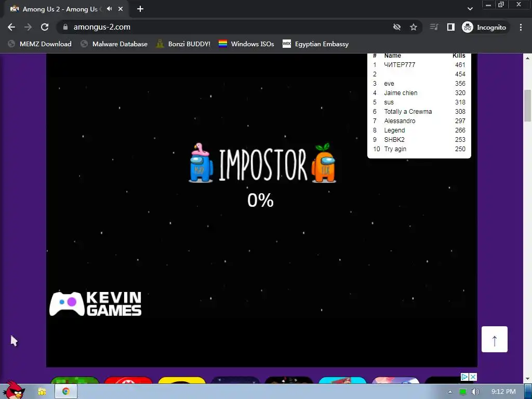Click the eve leaderboard entry
The height and width of the screenshot is (399, 532).
[419, 84]
